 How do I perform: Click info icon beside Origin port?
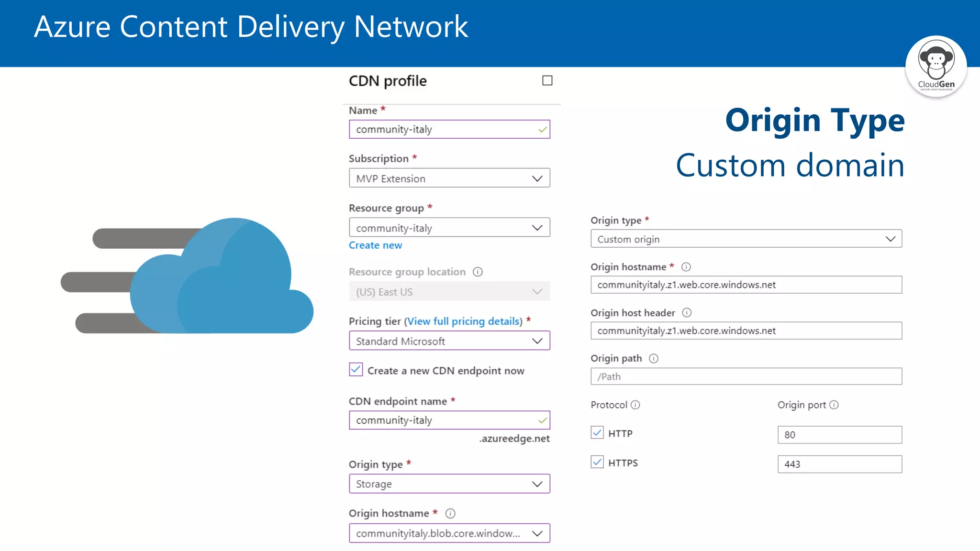(x=834, y=405)
